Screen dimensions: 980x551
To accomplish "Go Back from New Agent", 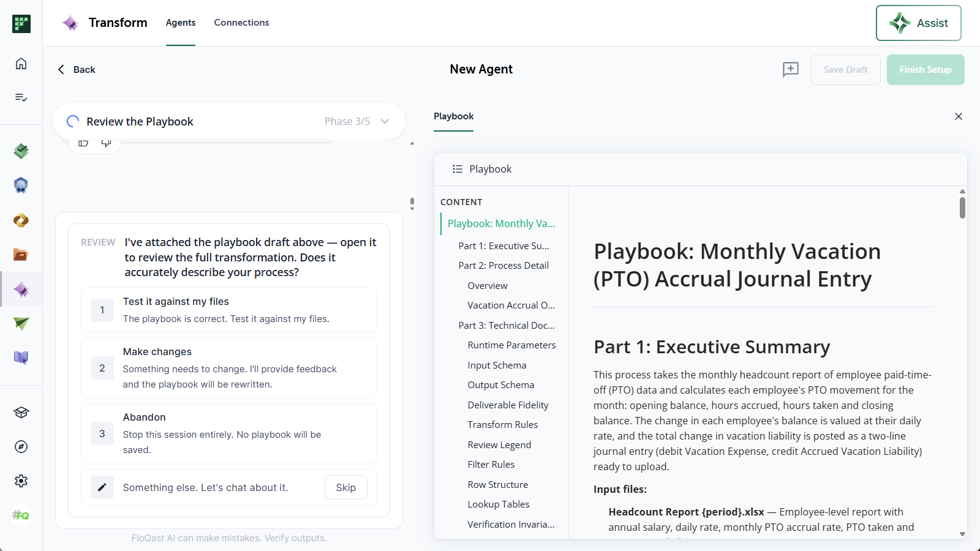I will (x=77, y=70).
